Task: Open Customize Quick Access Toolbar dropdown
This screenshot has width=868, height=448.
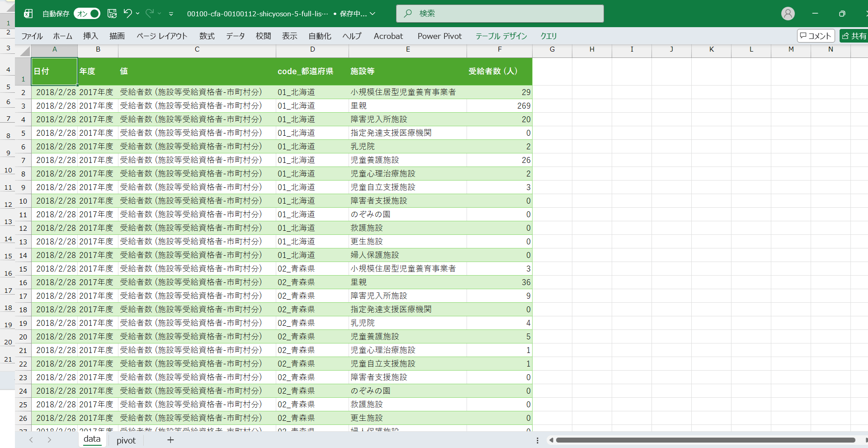Action: (171, 14)
